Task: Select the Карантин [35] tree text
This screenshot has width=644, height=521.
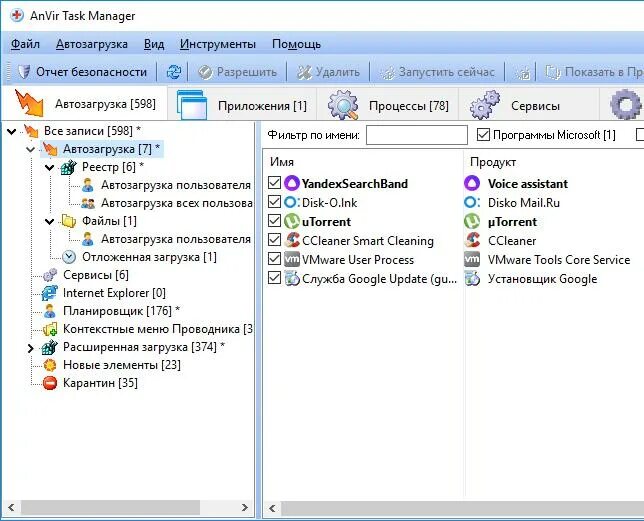Action: click(x=100, y=383)
